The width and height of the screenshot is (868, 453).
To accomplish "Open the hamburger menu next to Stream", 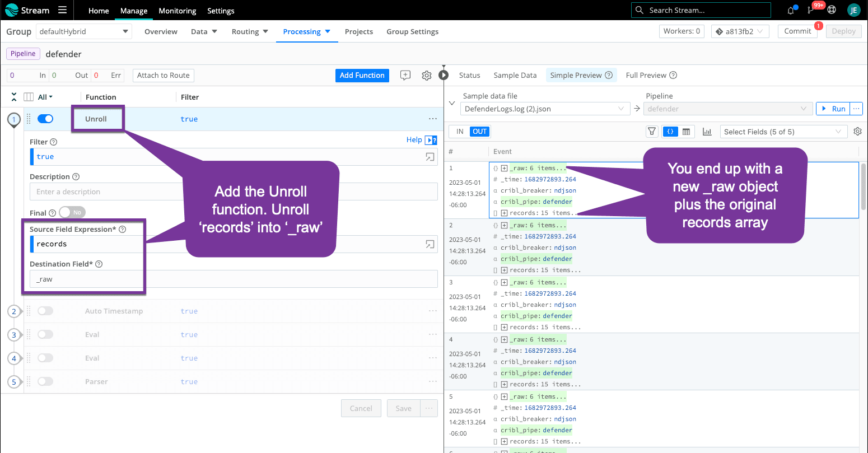I will (62, 10).
